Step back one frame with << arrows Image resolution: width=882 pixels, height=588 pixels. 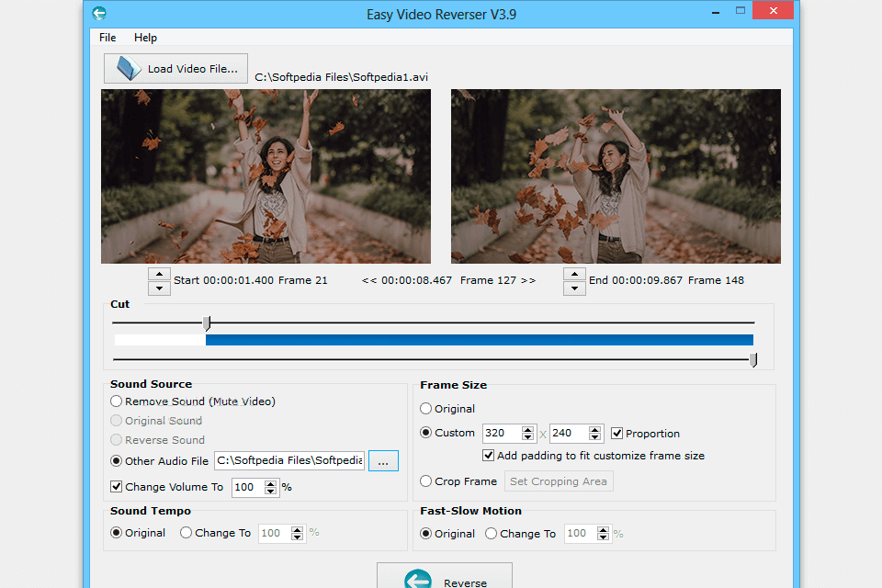point(369,280)
